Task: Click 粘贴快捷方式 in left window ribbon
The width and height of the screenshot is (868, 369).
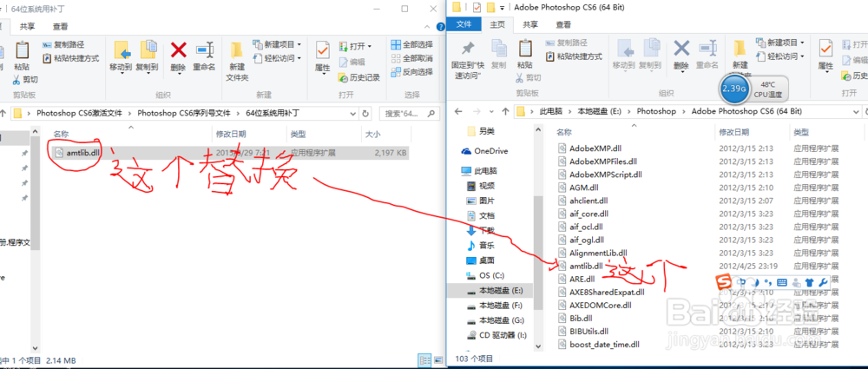Action: [x=71, y=58]
